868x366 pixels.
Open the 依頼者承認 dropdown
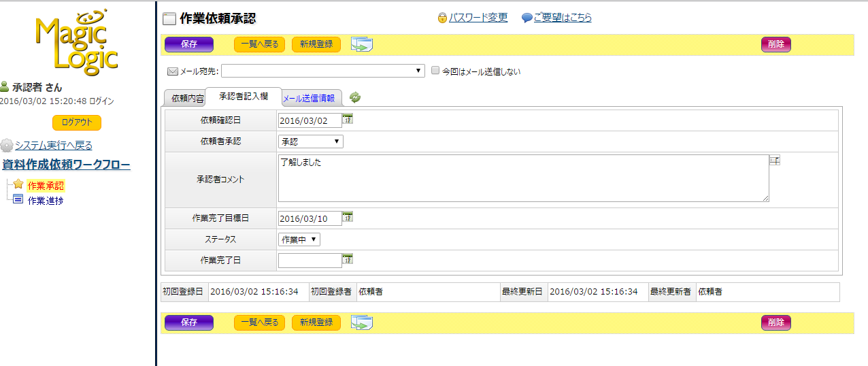[311, 142]
